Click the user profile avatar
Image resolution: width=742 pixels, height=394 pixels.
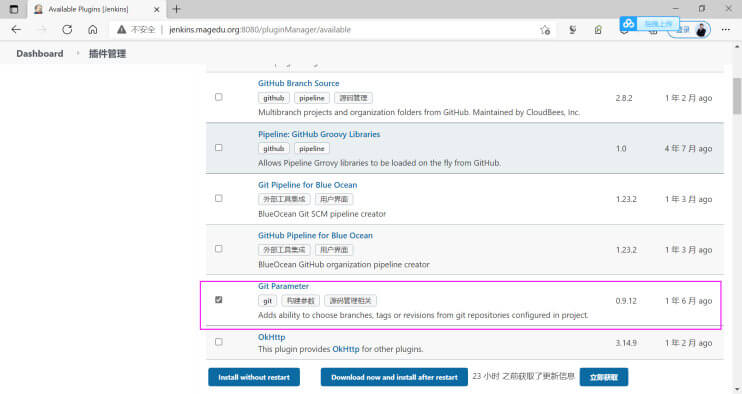701,30
